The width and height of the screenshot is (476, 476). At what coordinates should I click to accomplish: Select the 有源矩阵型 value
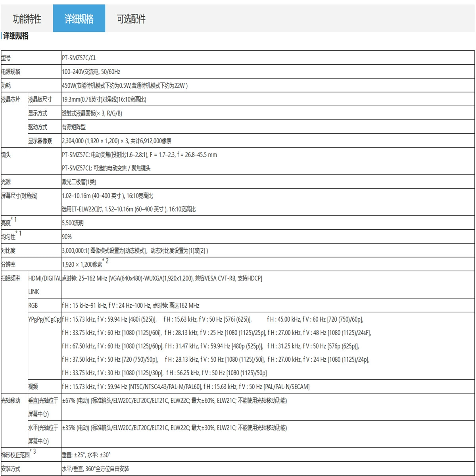(74, 127)
